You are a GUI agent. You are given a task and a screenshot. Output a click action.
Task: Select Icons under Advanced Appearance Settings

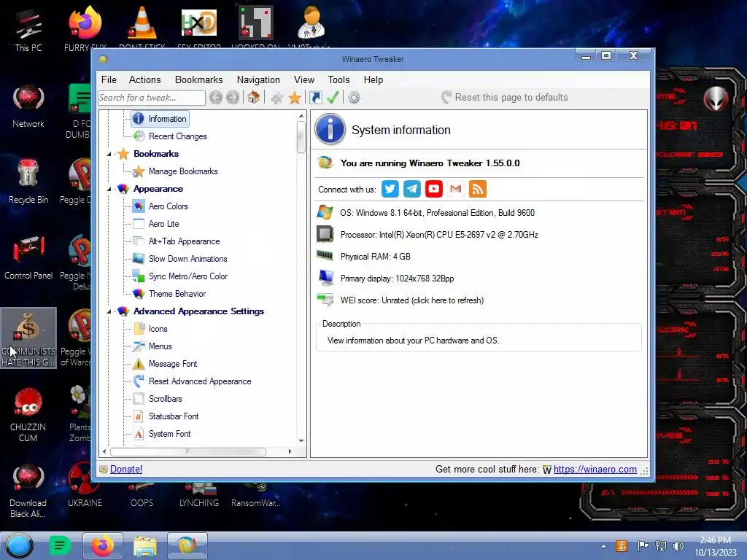tap(158, 329)
